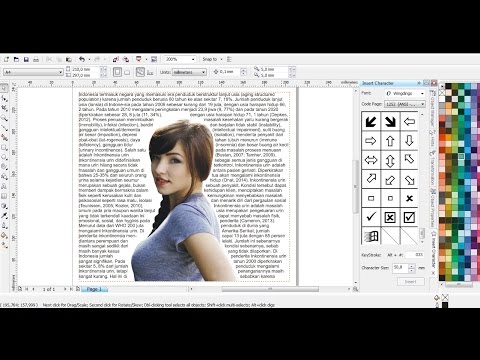Click the Undo arrow icon
The height and width of the screenshot is (360, 480).
coord(82,59)
